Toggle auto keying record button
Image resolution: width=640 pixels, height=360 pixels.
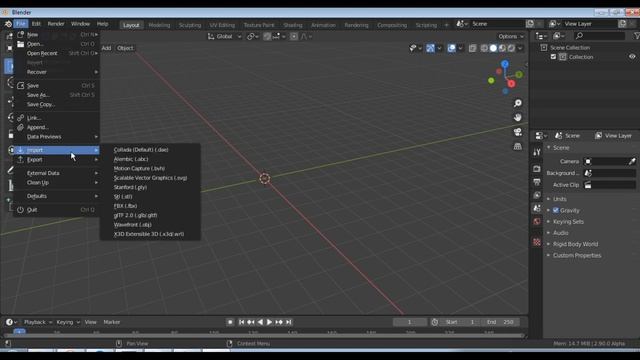230,322
